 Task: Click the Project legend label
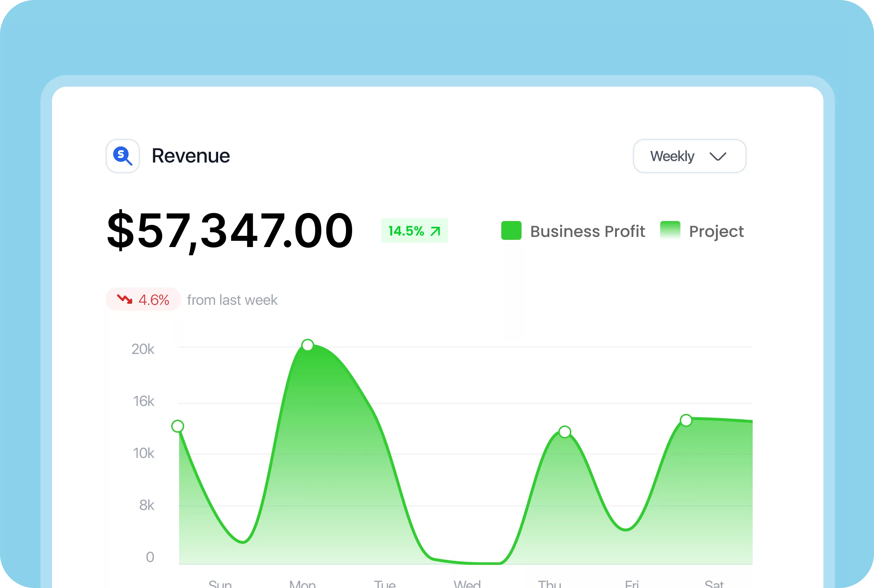[716, 232]
